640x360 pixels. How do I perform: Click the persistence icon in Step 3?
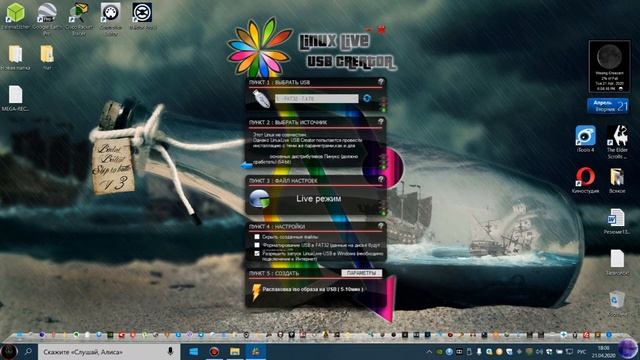[260, 199]
